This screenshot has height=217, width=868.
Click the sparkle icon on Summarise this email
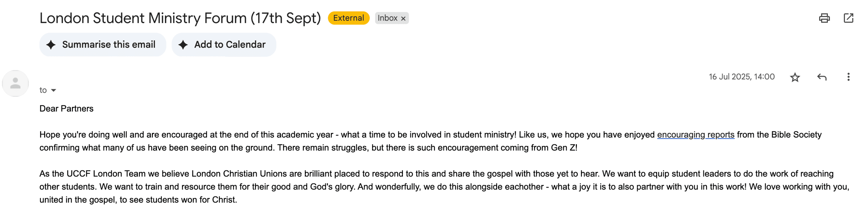pyautogui.click(x=51, y=45)
